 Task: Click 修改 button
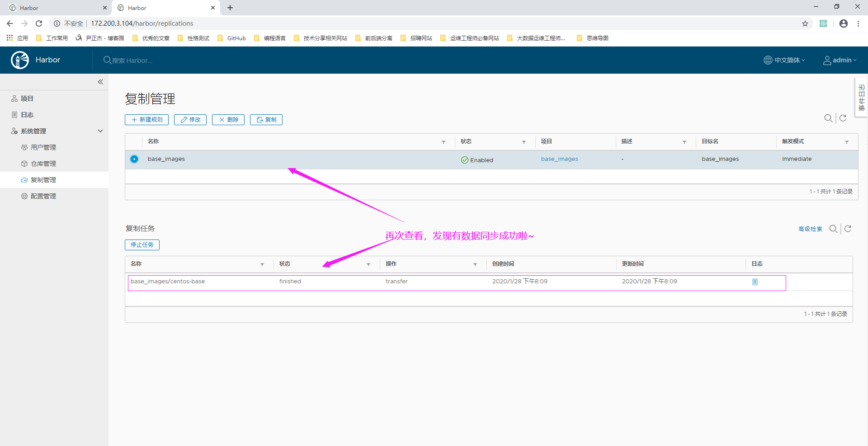[190, 120]
